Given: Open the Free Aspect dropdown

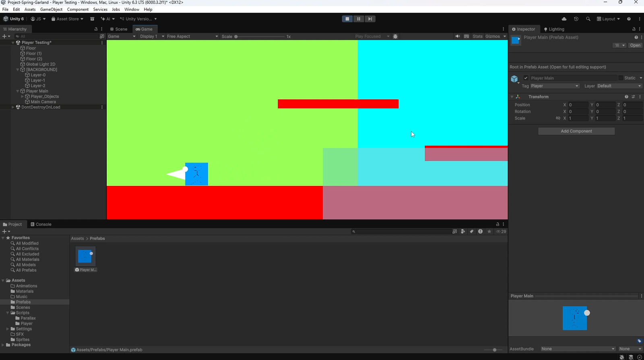Looking at the screenshot, I should click(192, 36).
